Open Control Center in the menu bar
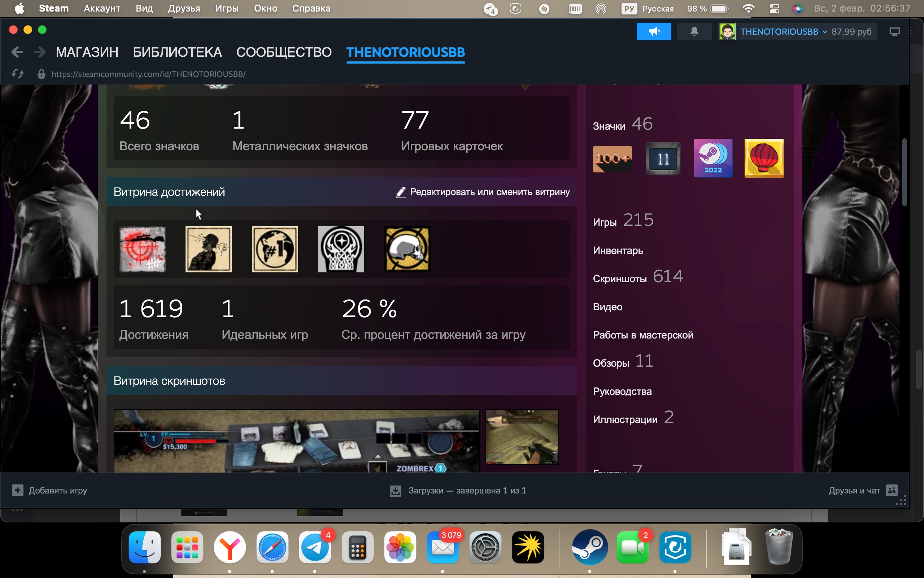 click(x=774, y=8)
